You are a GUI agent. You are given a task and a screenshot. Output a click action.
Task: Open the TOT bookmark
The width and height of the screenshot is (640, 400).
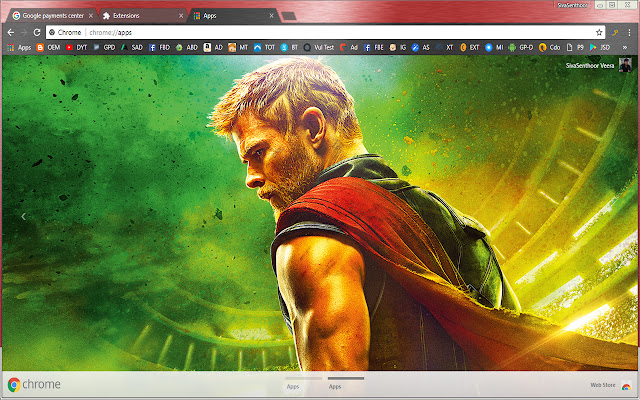[264, 47]
